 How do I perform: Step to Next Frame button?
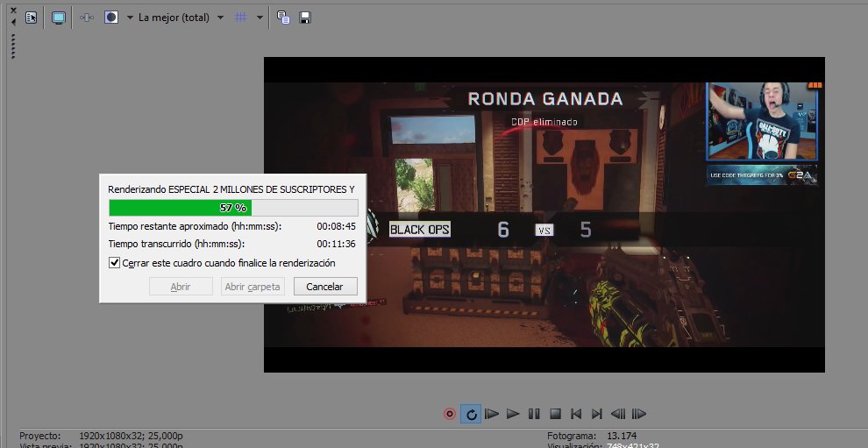(x=639, y=414)
